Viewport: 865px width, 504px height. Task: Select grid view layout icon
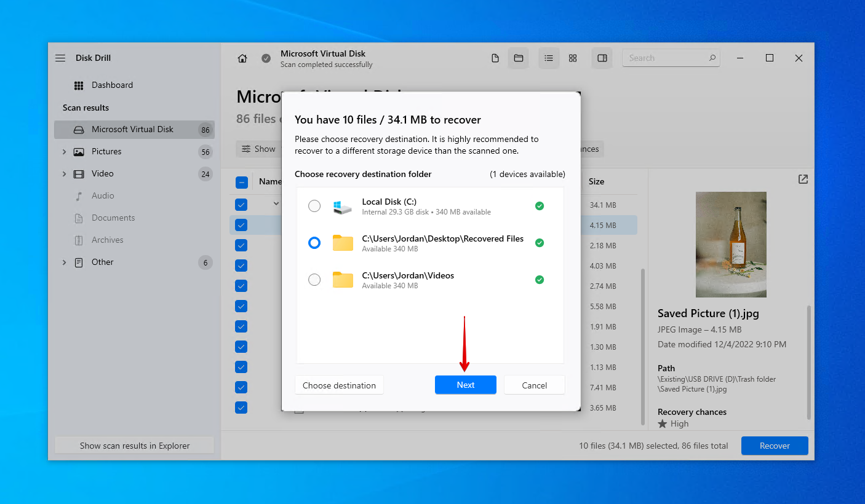pyautogui.click(x=573, y=58)
